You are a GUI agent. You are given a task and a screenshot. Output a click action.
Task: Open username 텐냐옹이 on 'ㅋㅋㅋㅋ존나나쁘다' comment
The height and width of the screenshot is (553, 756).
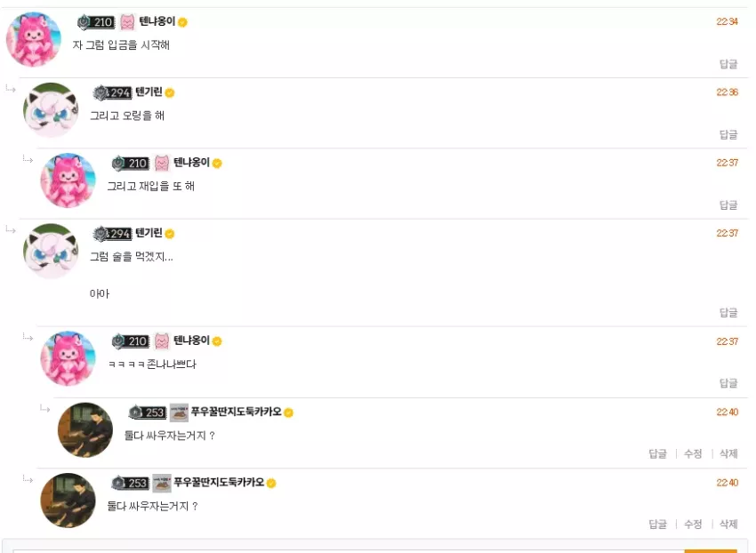[191, 341]
